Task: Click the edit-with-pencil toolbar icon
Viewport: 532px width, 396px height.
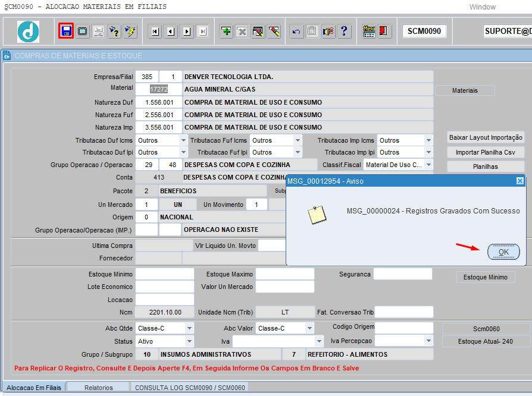Action: [258, 32]
